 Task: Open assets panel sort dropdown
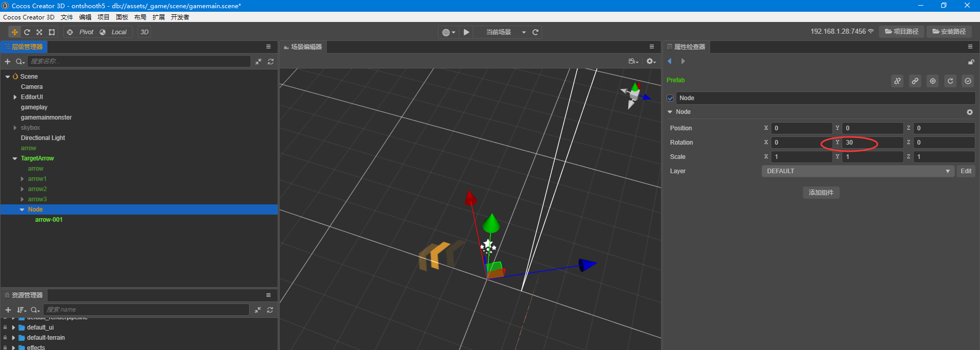pyautogui.click(x=21, y=310)
